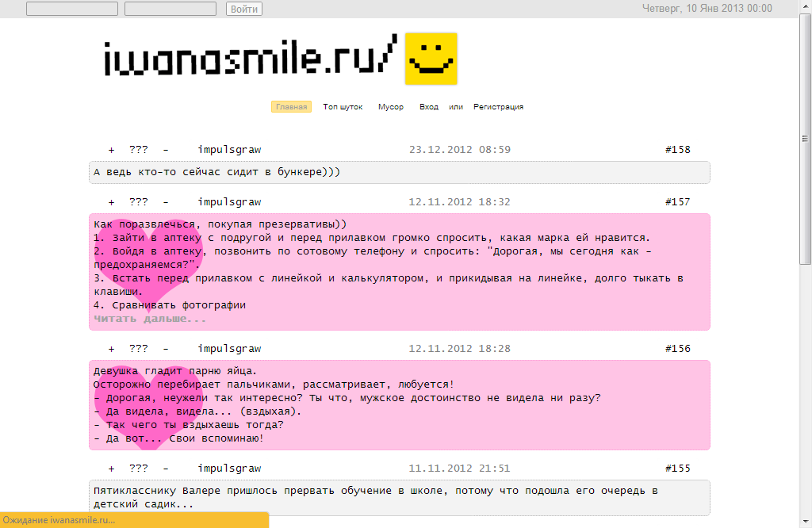Click date 12.11.2012 18:32
The width and height of the screenshot is (812, 528).
[460, 202]
